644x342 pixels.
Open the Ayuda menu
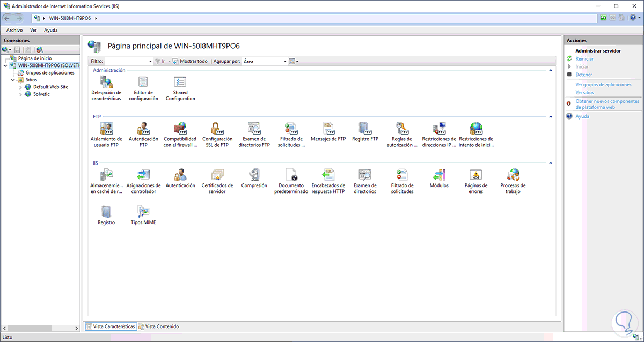click(51, 31)
